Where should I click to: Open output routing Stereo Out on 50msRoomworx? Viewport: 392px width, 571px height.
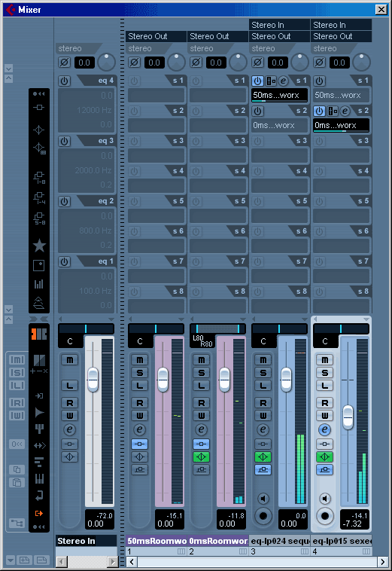(156, 36)
